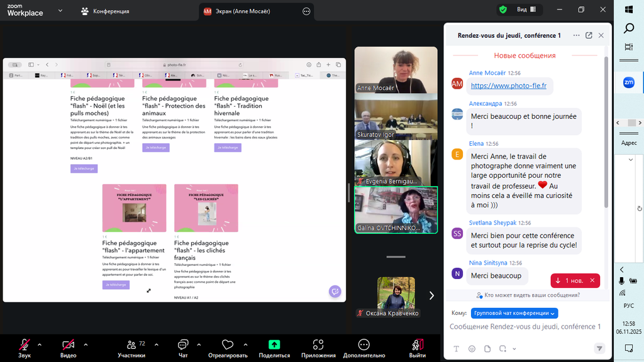Open the Приложения apps icon
The height and width of the screenshot is (362, 644).
(x=318, y=345)
